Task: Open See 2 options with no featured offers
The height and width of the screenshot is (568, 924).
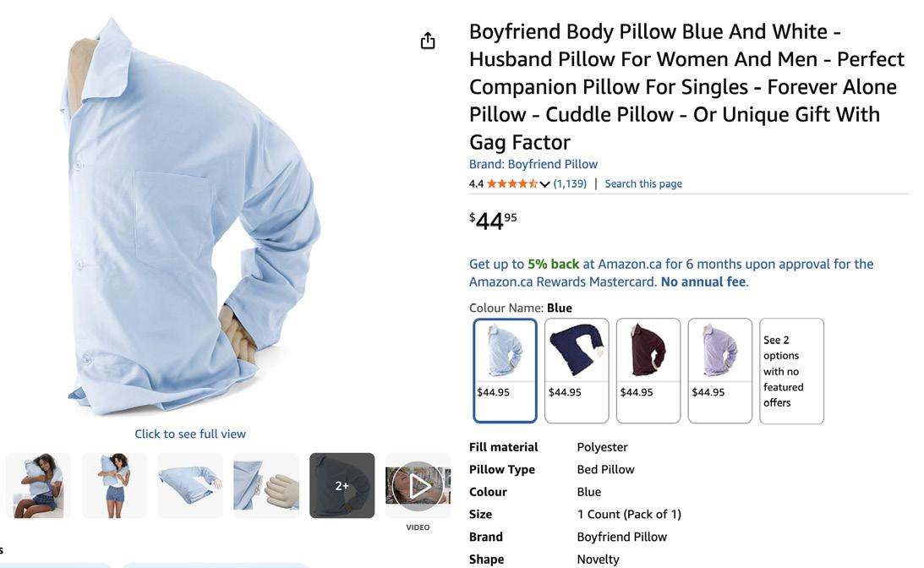Action: click(x=791, y=371)
